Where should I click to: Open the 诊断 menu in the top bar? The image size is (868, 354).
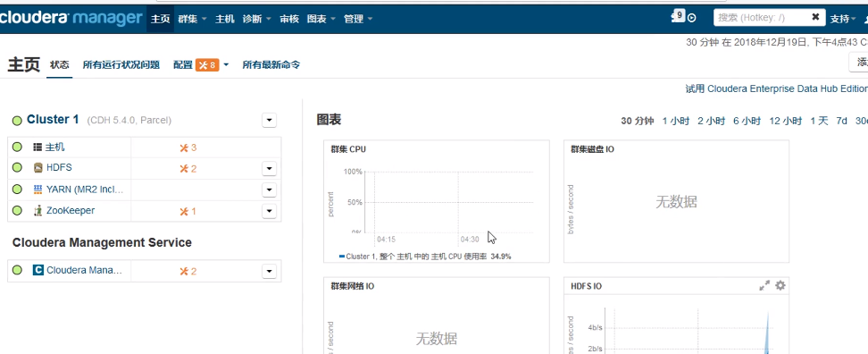tap(257, 19)
